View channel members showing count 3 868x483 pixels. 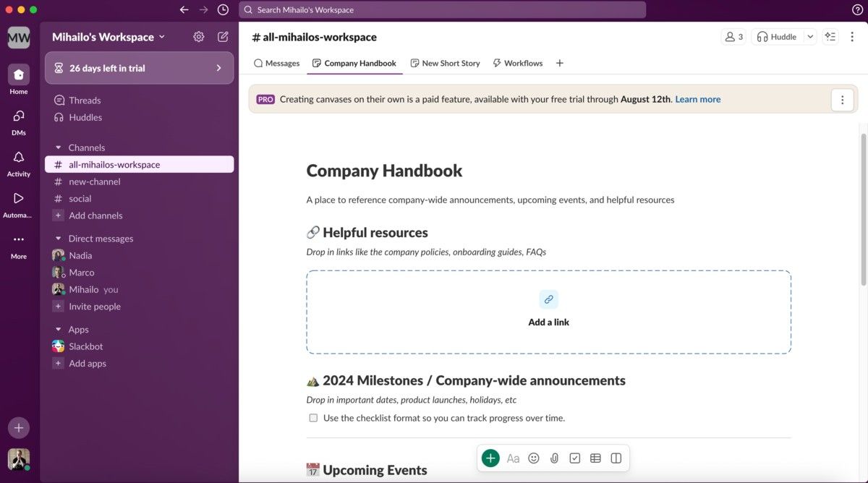[733, 35]
